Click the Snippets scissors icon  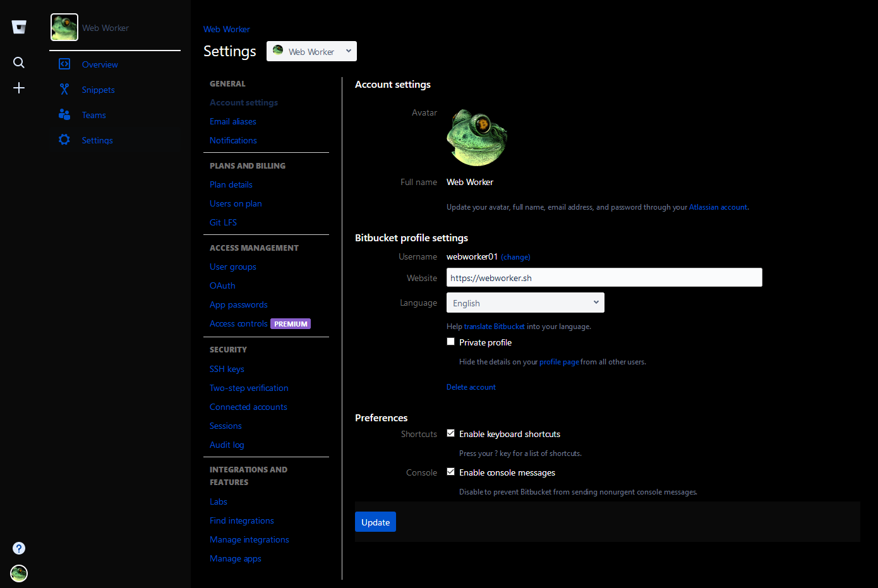click(64, 89)
